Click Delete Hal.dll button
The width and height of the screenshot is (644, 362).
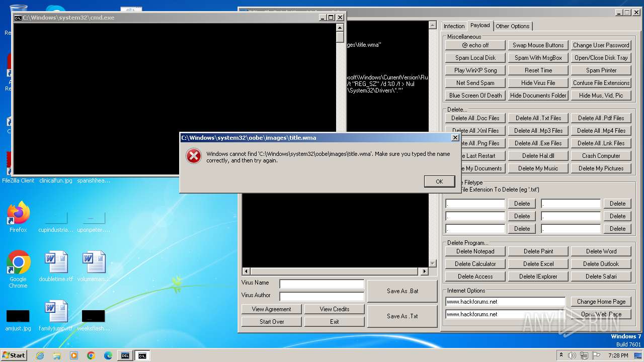[538, 156]
